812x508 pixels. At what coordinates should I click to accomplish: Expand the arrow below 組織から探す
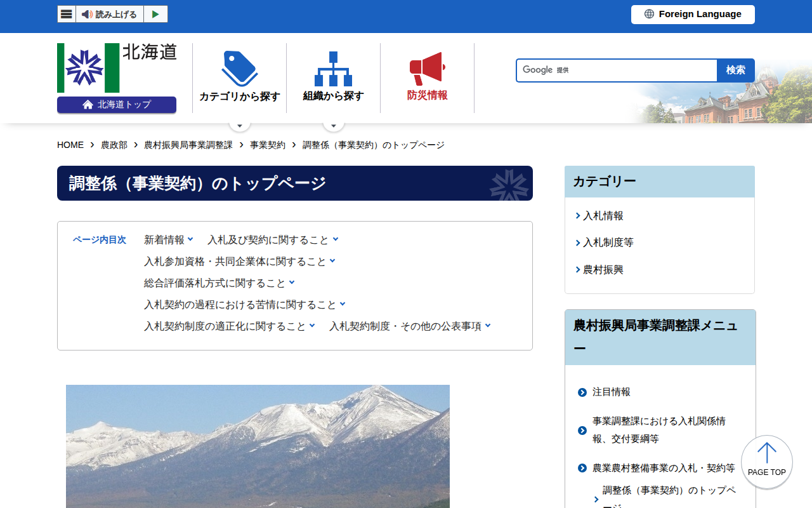pyautogui.click(x=334, y=125)
